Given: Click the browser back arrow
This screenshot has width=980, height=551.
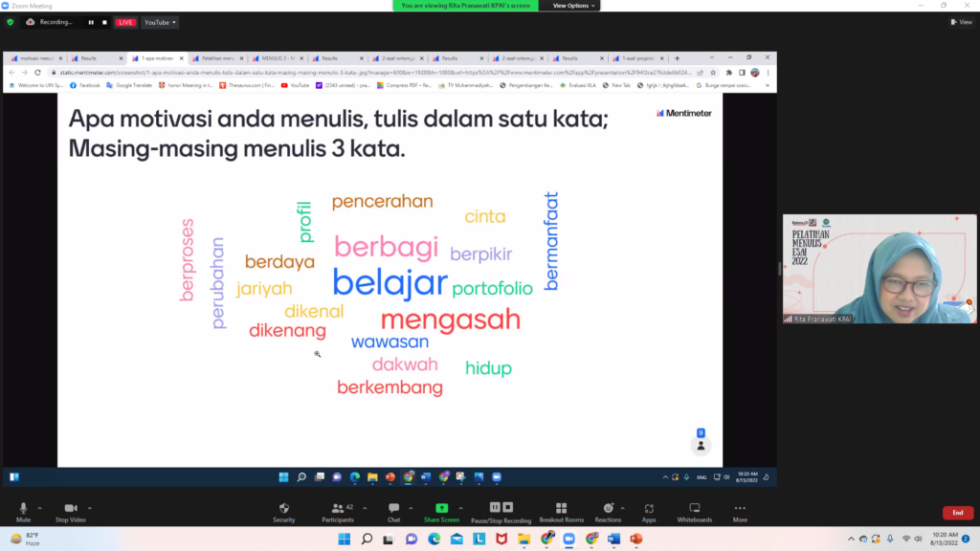Looking at the screenshot, I should pyautogui.click(x=11, y=73).
